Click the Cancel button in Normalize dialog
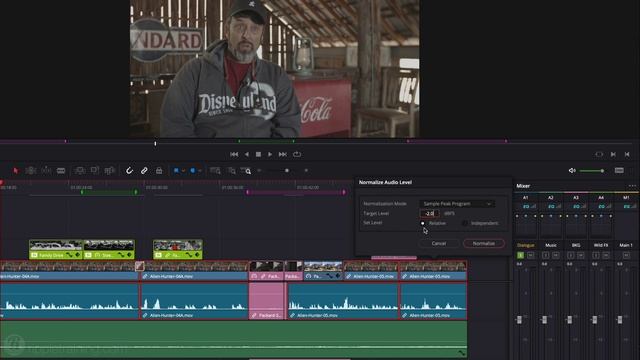Image resolution: width=640 pixels, height=360 pixels. [439, 243]
